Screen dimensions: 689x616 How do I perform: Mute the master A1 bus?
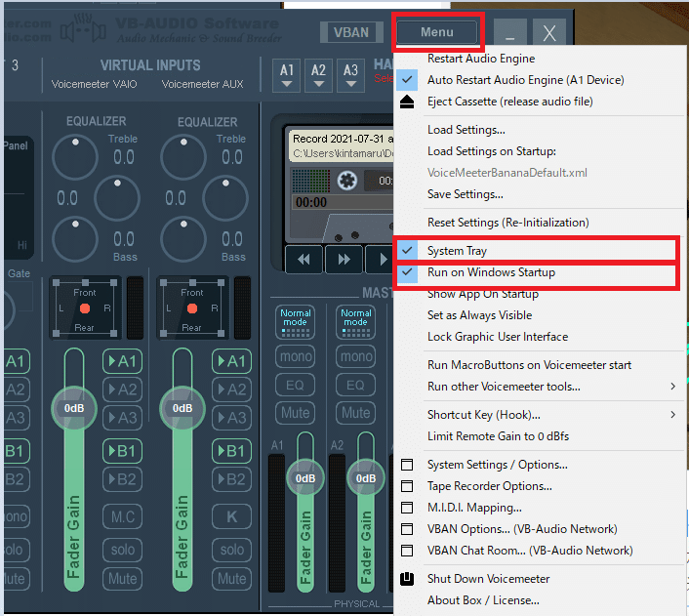(296, 413)
